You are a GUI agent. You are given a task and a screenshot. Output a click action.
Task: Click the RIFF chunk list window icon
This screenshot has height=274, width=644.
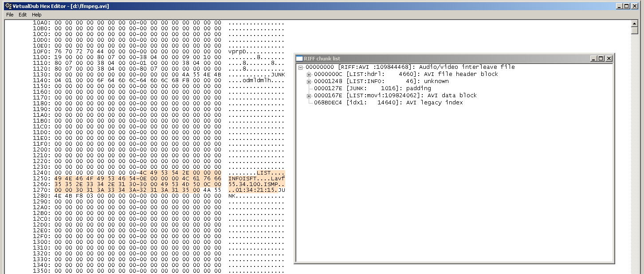point(299,59)
